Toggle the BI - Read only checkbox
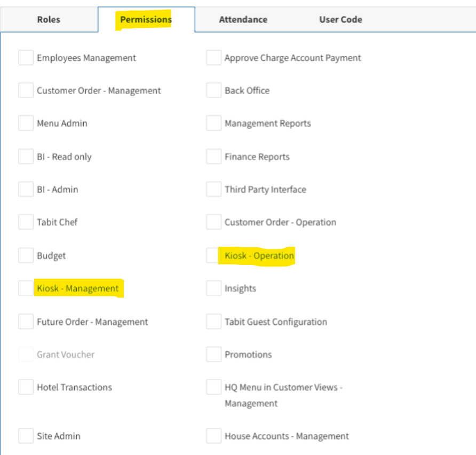 [26, 157]
